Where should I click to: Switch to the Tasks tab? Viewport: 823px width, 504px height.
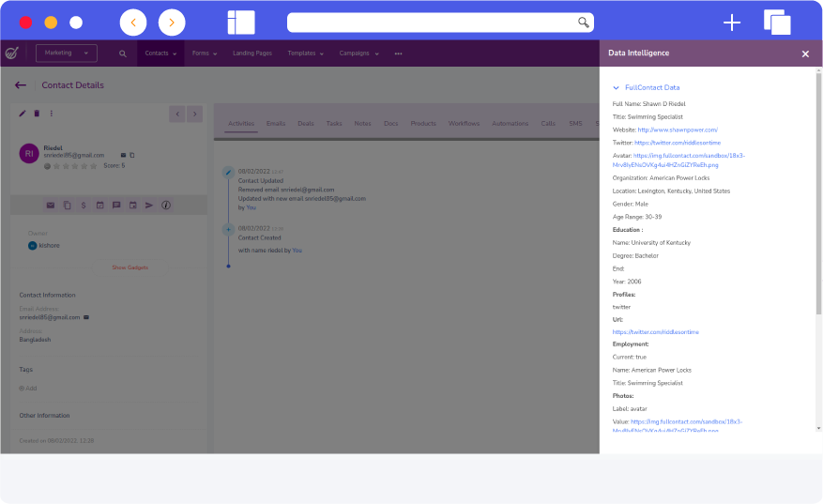[334, 123]
